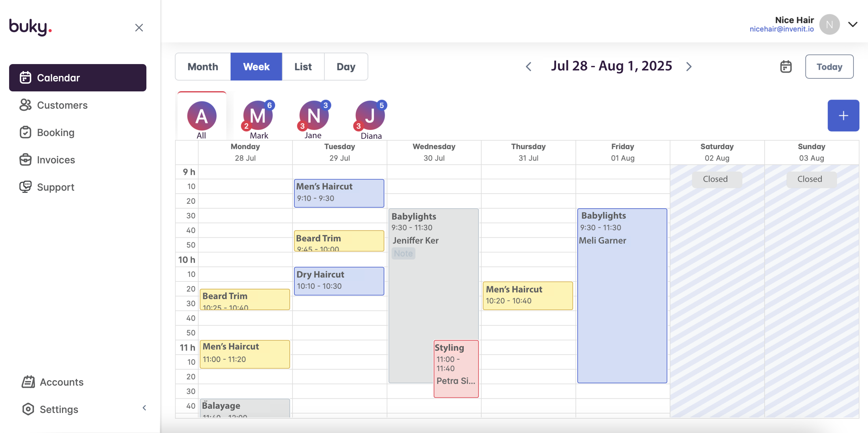Toggle Jane's appointments filter
This screenshot has width=868, height=433.
pyautogui.click(x=314, y=116)
